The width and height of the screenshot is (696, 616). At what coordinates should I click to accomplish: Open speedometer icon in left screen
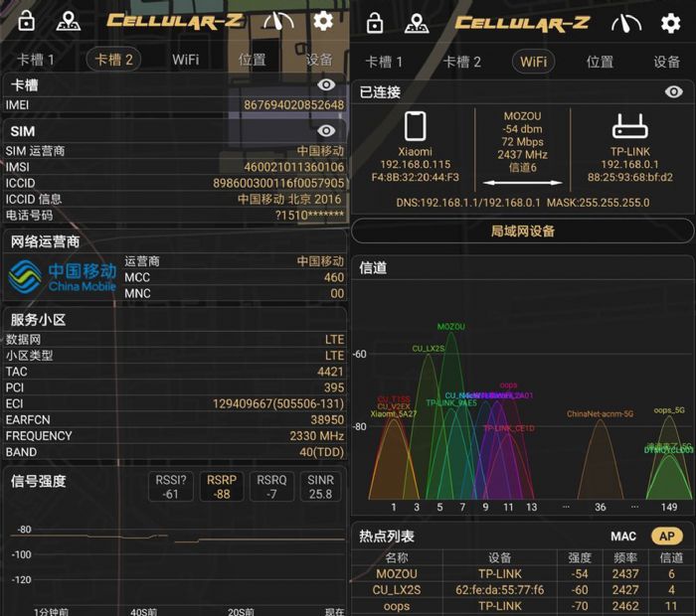click(278, 21)
